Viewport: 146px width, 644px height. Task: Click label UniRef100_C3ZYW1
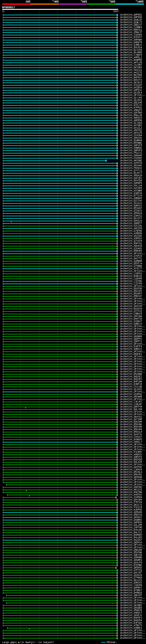point(131,281)
